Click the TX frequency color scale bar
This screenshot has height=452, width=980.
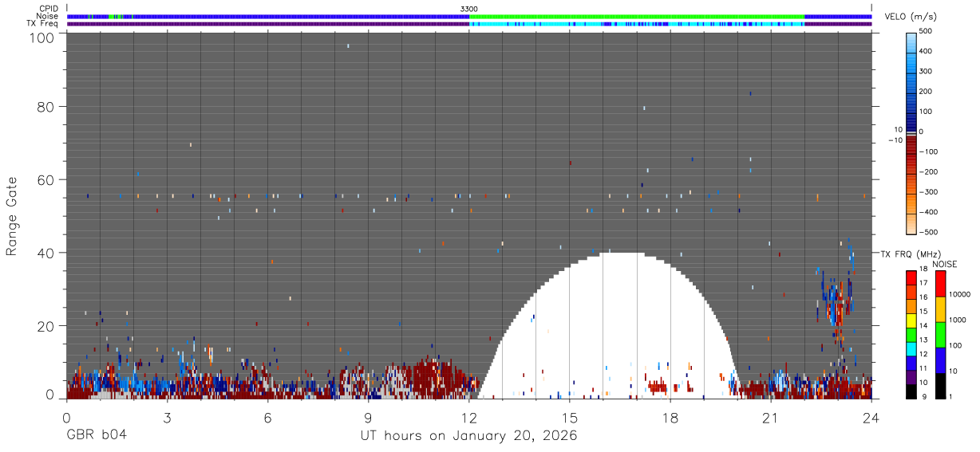(911, 334)
